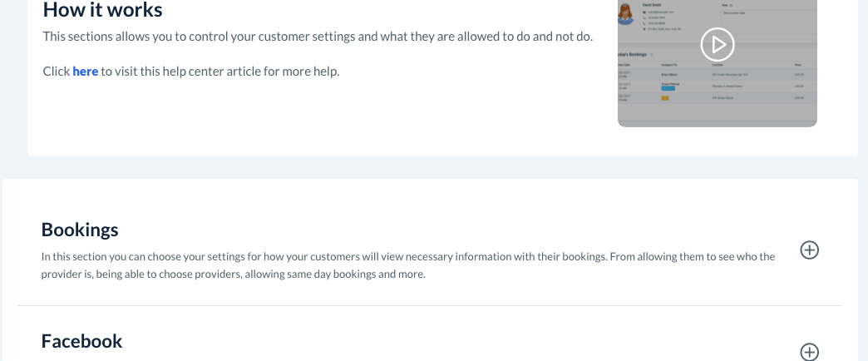This screenshot has height=361, width=868.
Task: Click Today's Bookings title in video preview
Action: (x=634, y=55)
